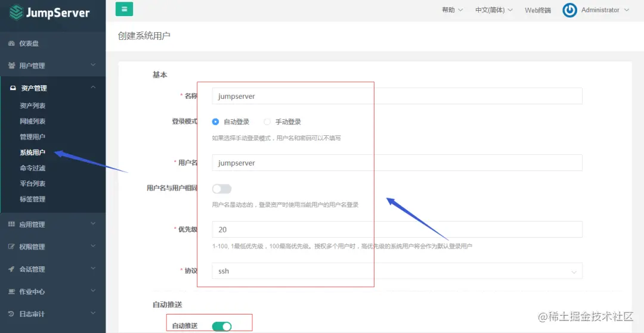Click the grid icon beside 应用管理
The width and height of the screenshot is (644, 333).
pos(11,225)
